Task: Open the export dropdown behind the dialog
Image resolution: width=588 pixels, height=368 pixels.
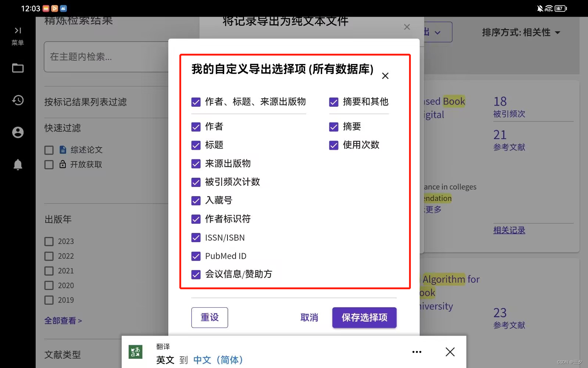Action: tap(438, 32)
